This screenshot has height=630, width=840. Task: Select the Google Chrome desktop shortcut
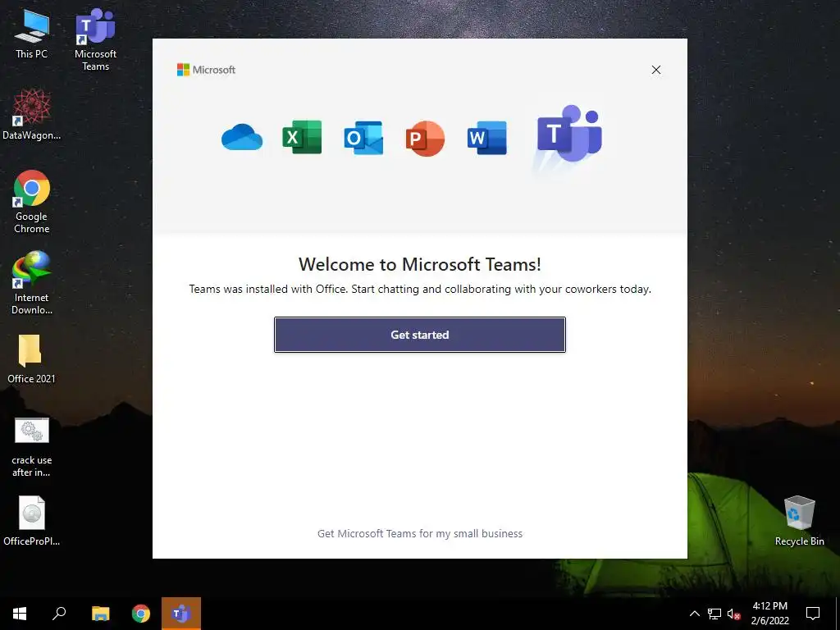point(32,202)
